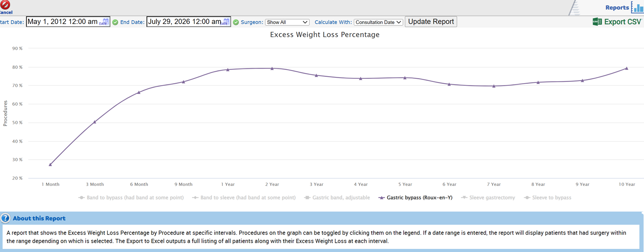Click the green check icon before End Date
The image size is (644, 252).
pos(115,22)
